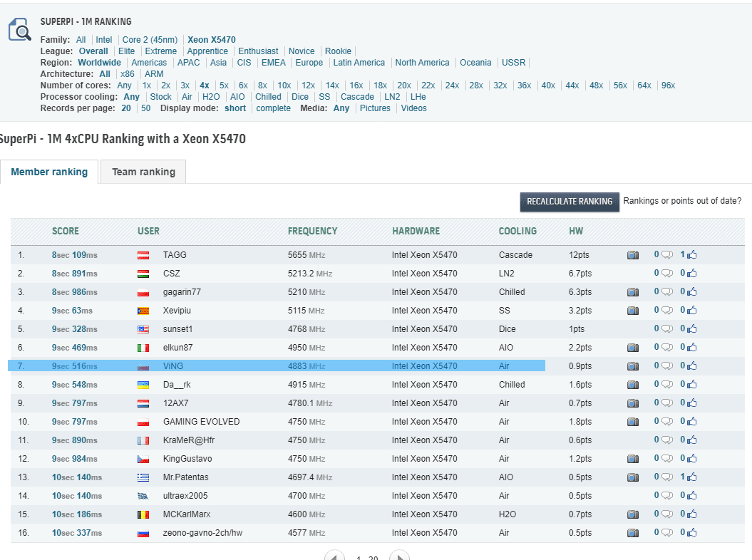Open camera icon in KingGustavo row
This screenshot has height=560, width=752.
click(x=632, y=459)
